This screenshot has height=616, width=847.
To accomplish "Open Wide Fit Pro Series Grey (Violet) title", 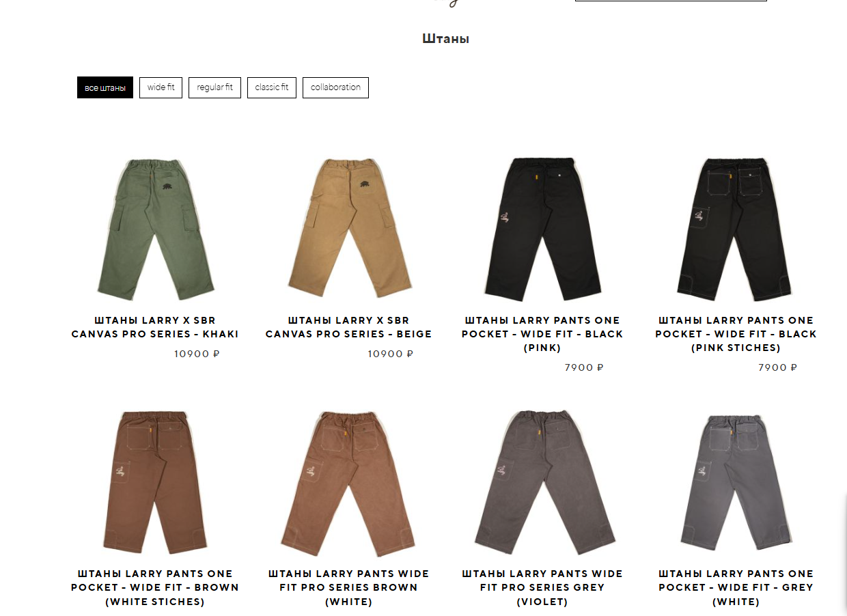I will click(x=542, y=587).
